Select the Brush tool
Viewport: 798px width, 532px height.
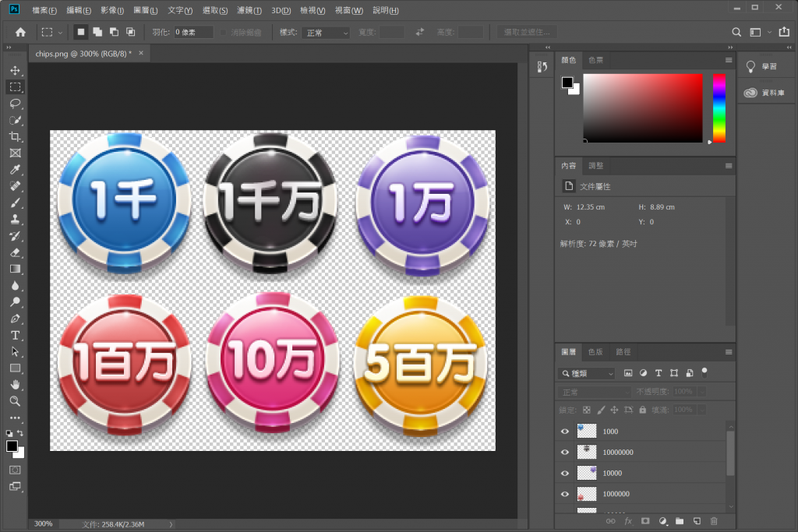pos(16,203)
